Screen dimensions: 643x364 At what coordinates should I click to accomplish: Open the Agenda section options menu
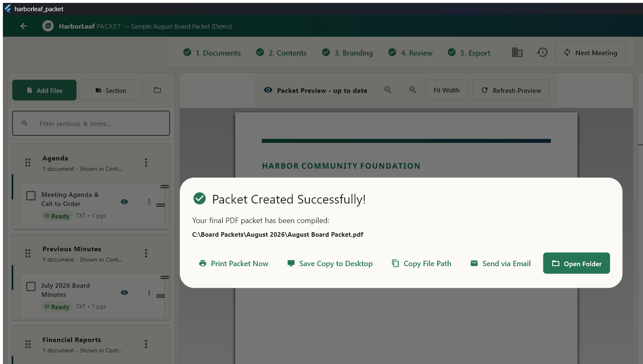click(146, 163)
